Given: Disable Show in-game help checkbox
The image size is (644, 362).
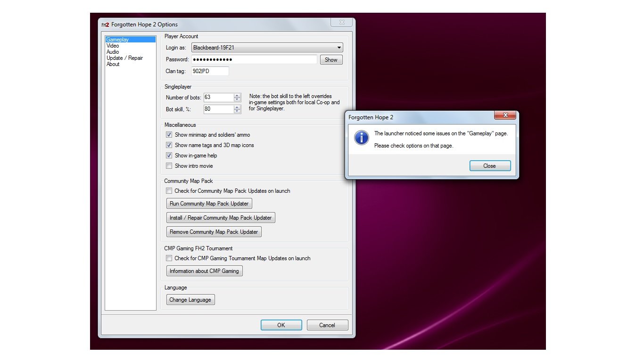Looking at the screenshot, I should [169, 156].
